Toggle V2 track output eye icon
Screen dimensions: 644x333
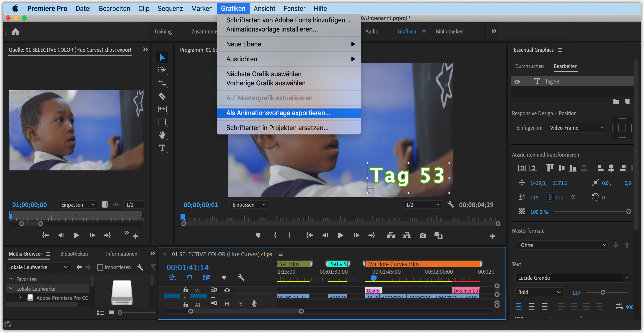[x=227, y=290]
